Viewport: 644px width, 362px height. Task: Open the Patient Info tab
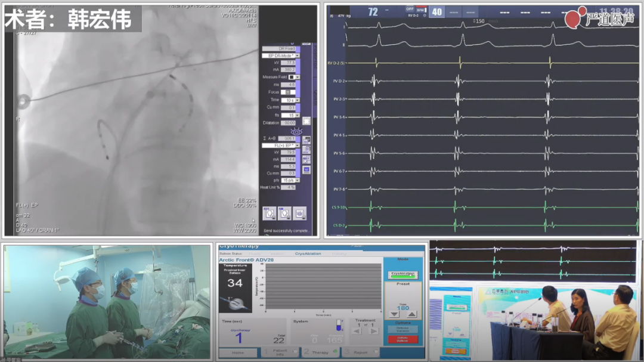tap(278, 352)
